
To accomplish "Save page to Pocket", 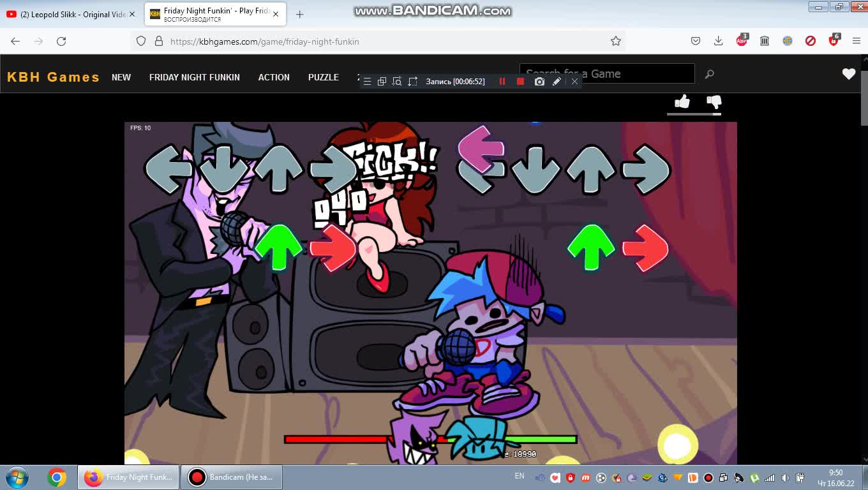I will (x=696, y=41).
